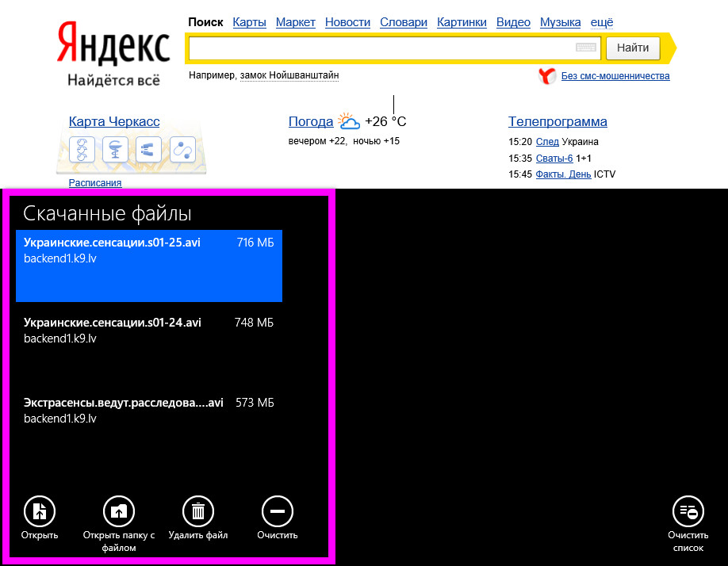Open the Картинки tab

point(462,22)
